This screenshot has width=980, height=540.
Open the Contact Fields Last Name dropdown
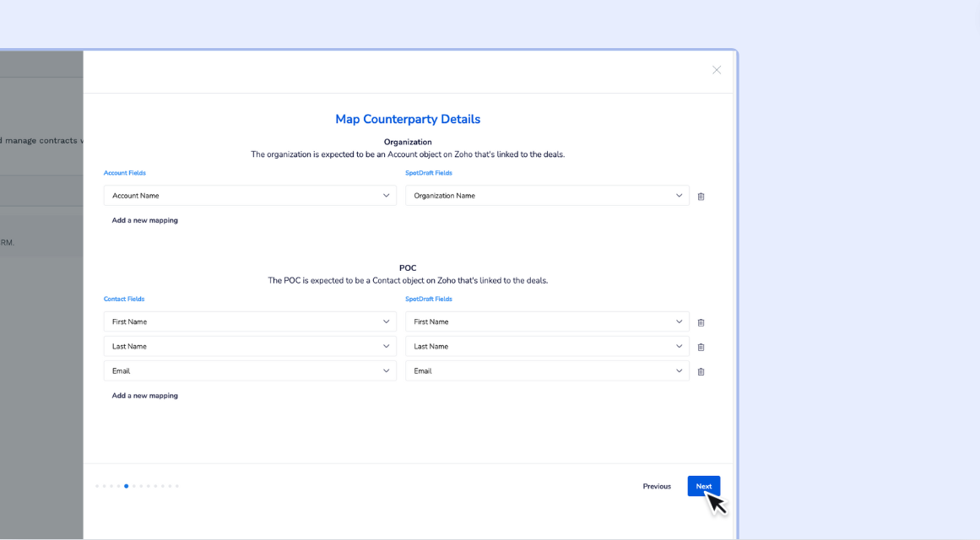tap(250, 346)
